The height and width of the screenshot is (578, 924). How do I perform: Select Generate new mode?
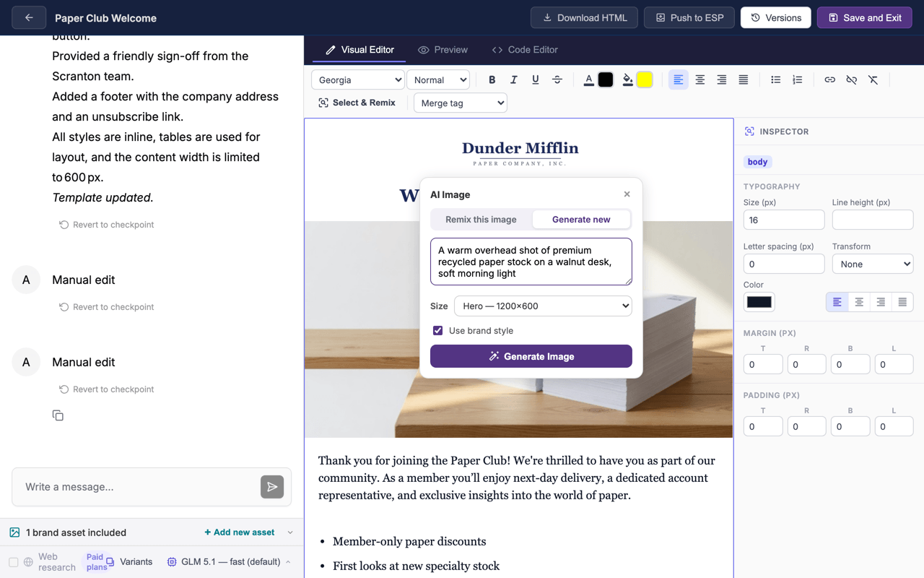tap(581, 220)
